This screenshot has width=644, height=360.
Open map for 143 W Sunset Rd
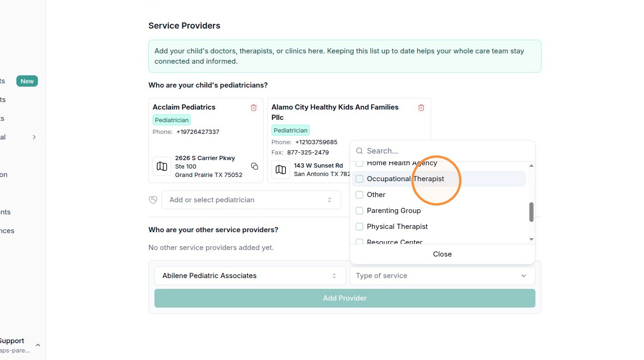tap(281, 169)
